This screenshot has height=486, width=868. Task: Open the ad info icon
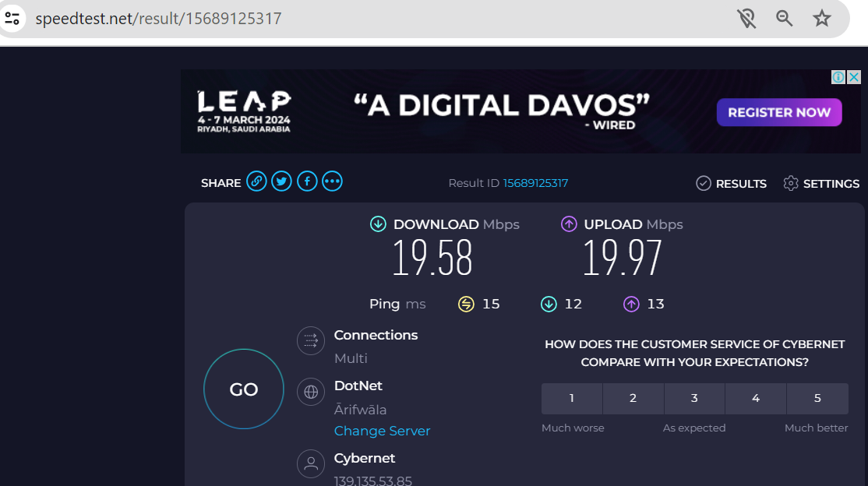point(838,77)
